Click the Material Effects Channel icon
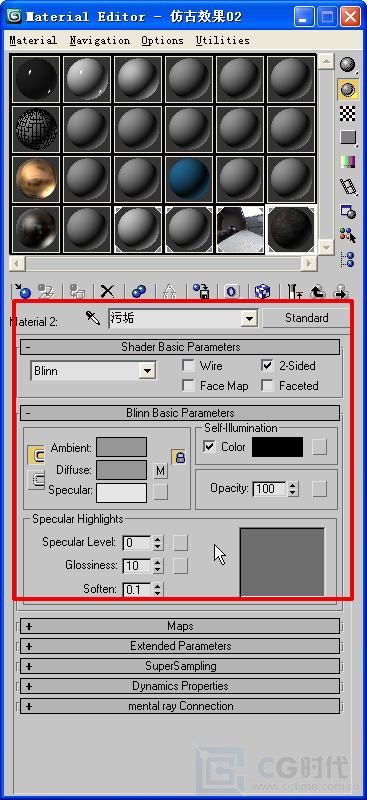Image resolution: width=367 pixels, height=800 pixels. click(x=232, y=291)
